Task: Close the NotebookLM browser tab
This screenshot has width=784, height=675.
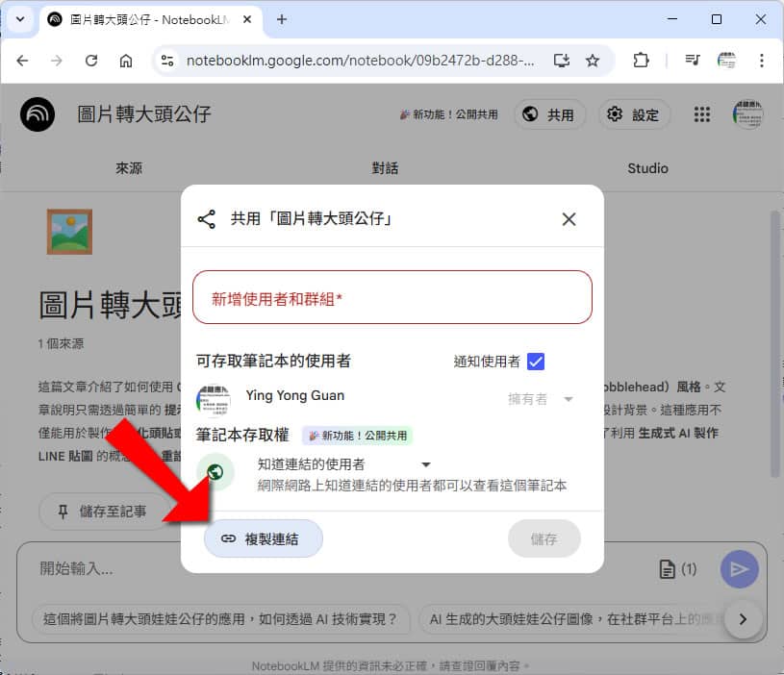Action: [x=247, y=19]
